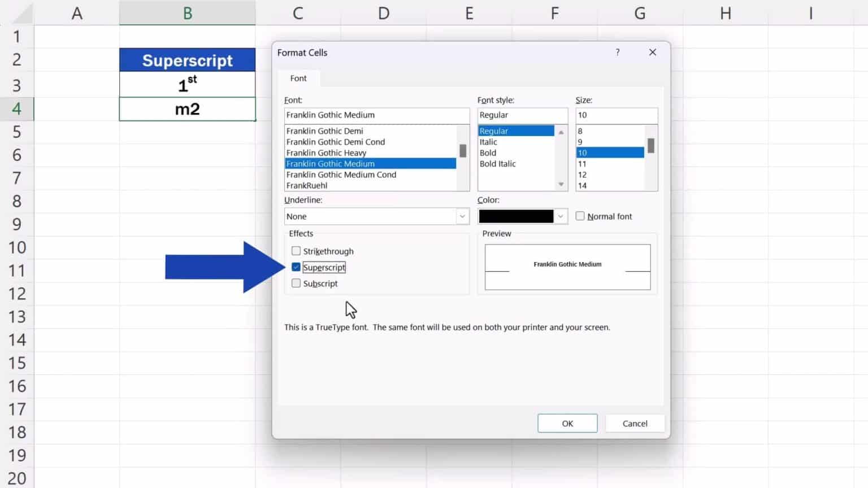Screen dimensions: 868x488
Task: Click inside the Font name input field
Action: click(x=376, y=115)
